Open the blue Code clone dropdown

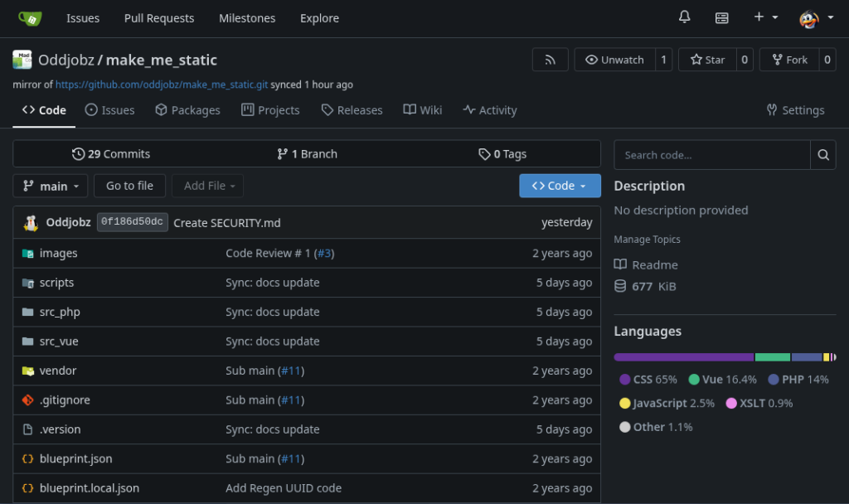[x=560, y=186]
